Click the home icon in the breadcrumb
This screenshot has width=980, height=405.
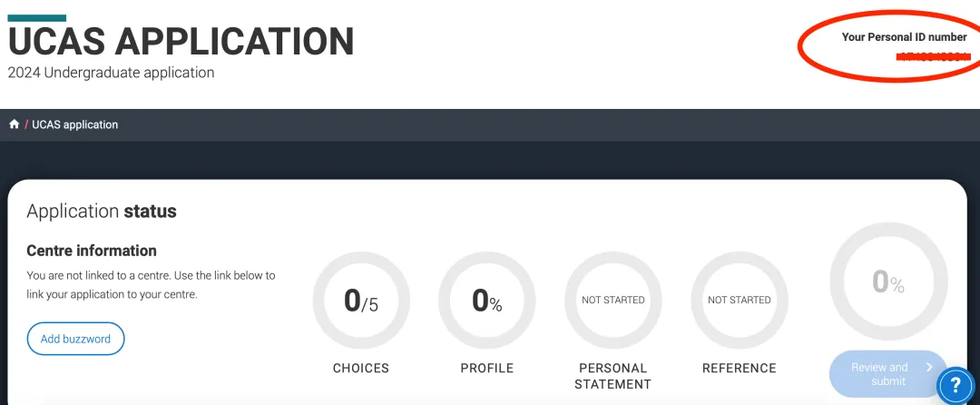(x=15, y=124)
